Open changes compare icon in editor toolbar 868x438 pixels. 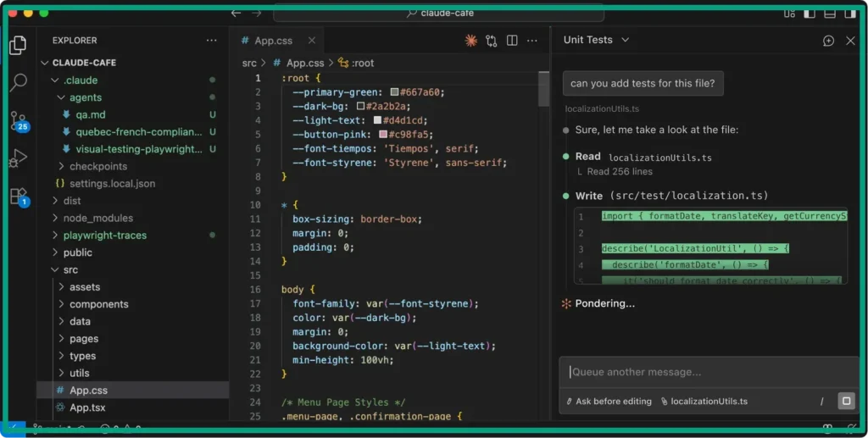(x=491, y=41)
